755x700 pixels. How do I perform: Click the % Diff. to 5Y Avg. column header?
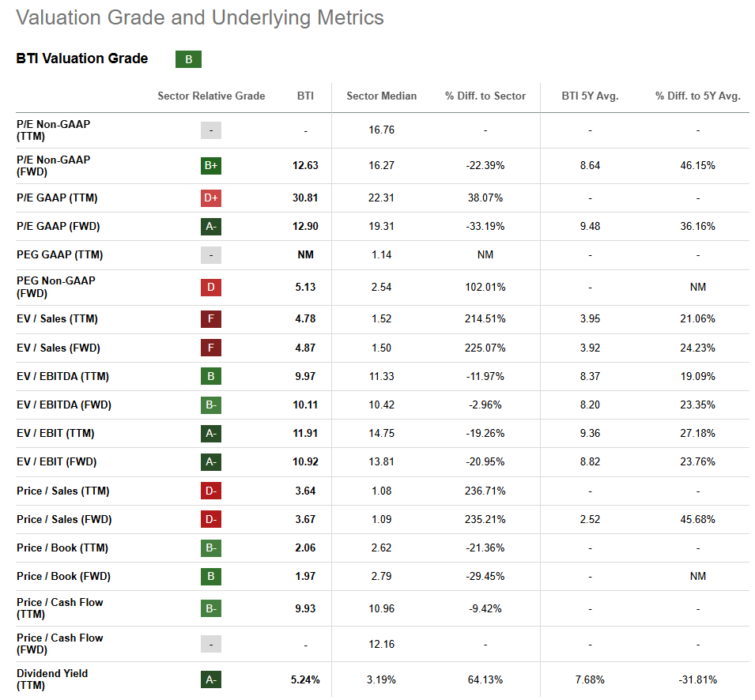(698, 96)
